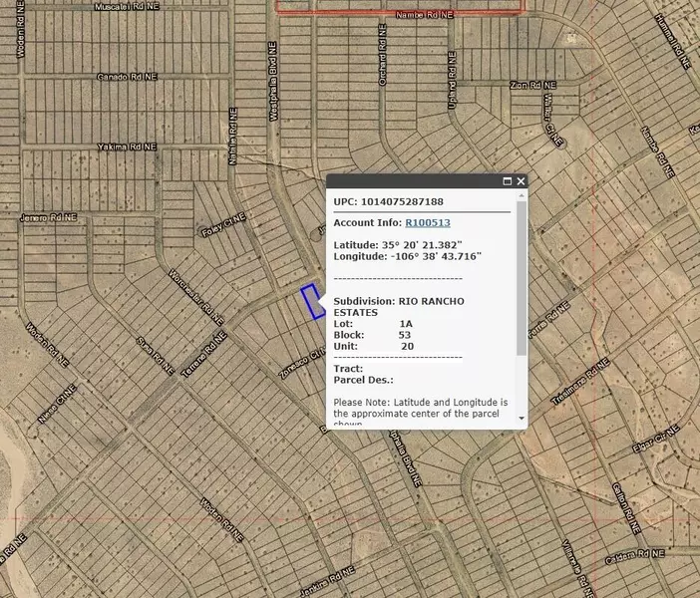Click the Zon Rd NE label
This screenshot has height=598, width=700.
pyautogui.click(x=530, y=86)
